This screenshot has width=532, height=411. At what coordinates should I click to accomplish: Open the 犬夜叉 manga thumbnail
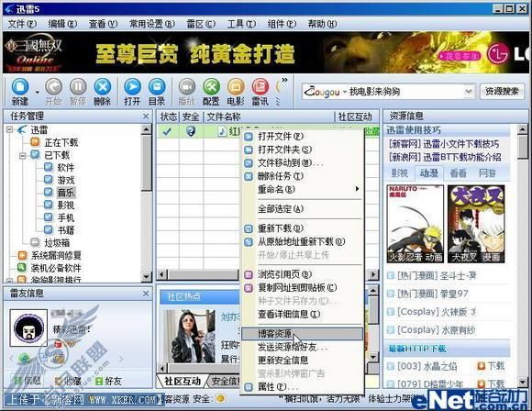[x=476, y=224]
